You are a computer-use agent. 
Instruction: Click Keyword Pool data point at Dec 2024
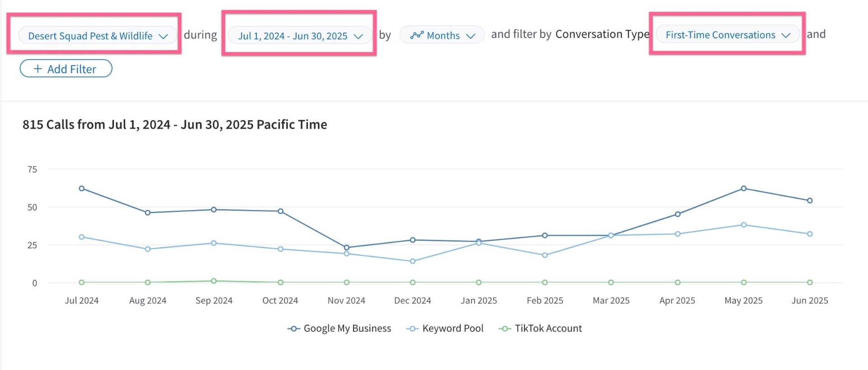click(x=413, y=261)
